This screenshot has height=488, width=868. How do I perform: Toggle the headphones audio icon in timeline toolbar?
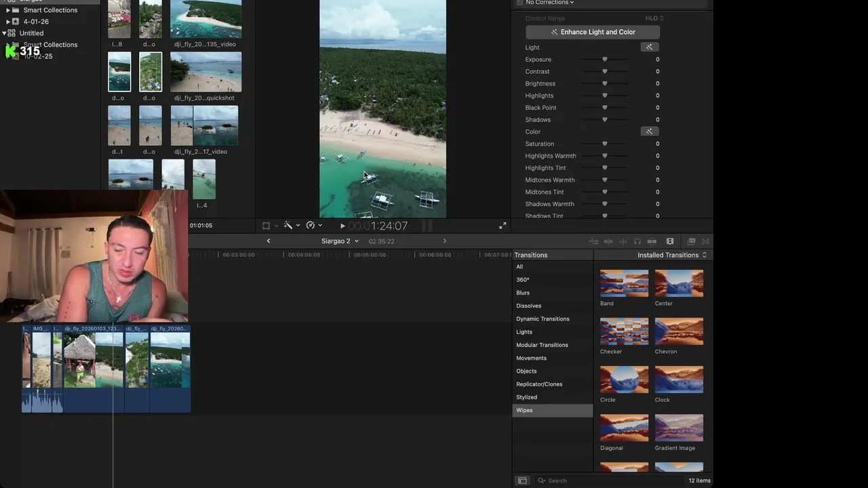coord(637,241)
